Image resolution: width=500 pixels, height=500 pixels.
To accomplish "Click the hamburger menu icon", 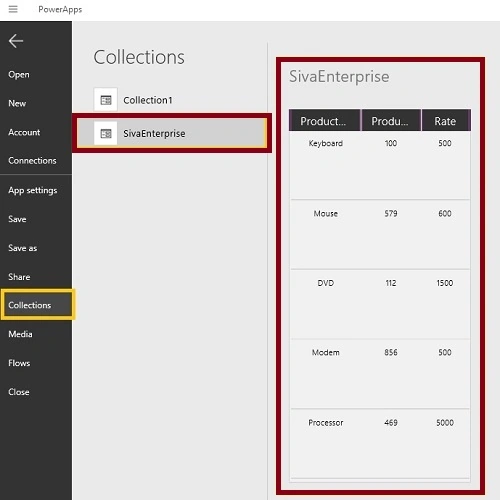I will tap(13, 9).
